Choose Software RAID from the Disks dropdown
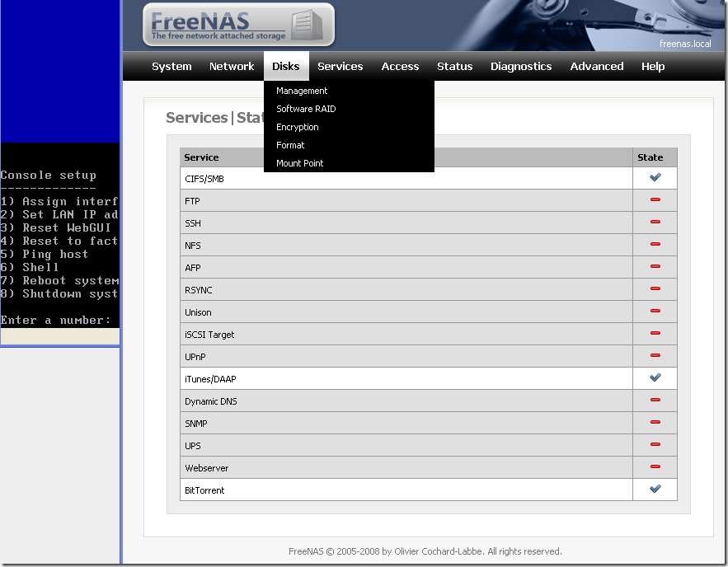728x567 pixels. (x=306, y=109)
